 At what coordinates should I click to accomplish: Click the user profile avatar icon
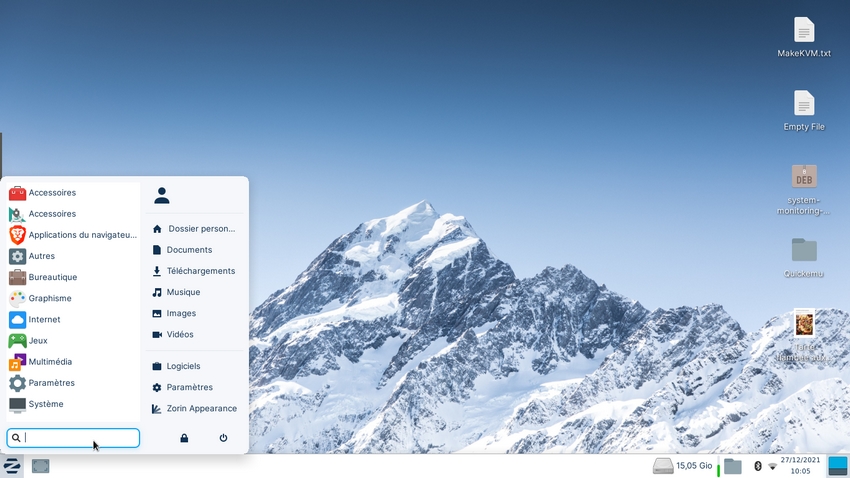(162, 196)
